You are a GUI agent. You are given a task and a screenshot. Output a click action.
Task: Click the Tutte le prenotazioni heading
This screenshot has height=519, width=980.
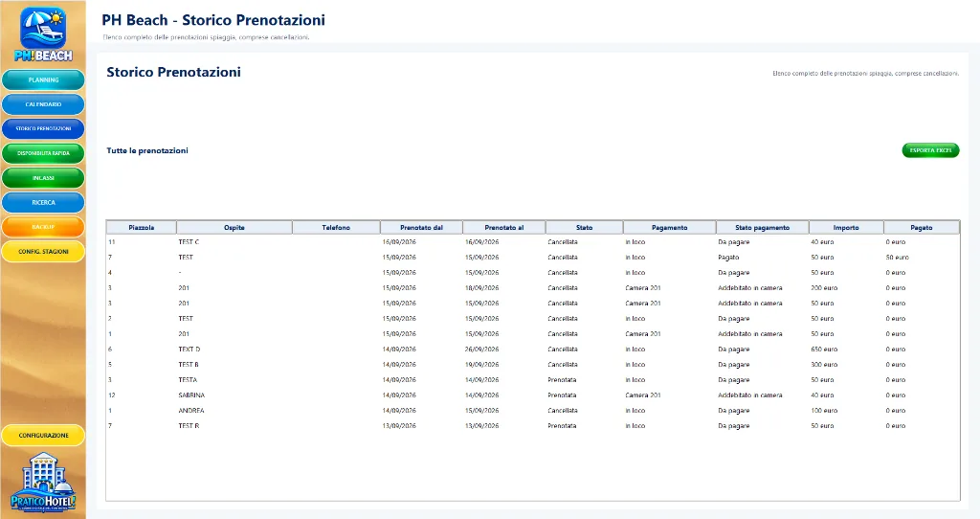click(146, 150)
